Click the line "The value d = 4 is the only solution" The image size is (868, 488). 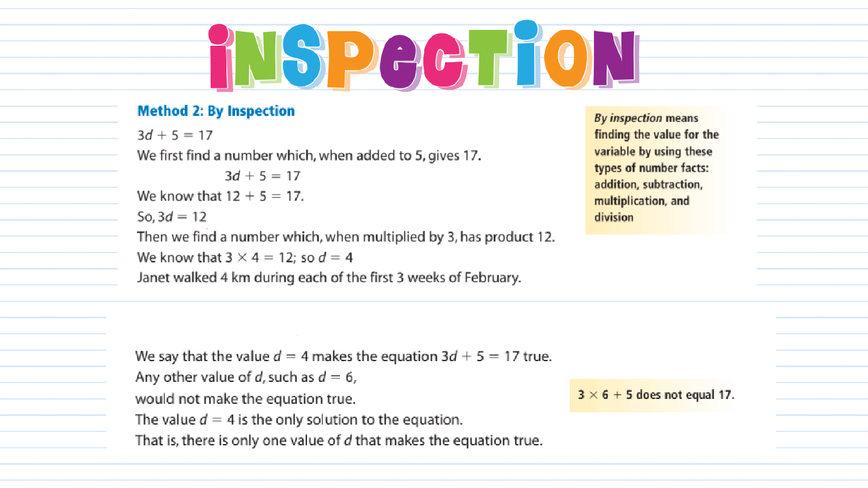[x=298, y=420]
